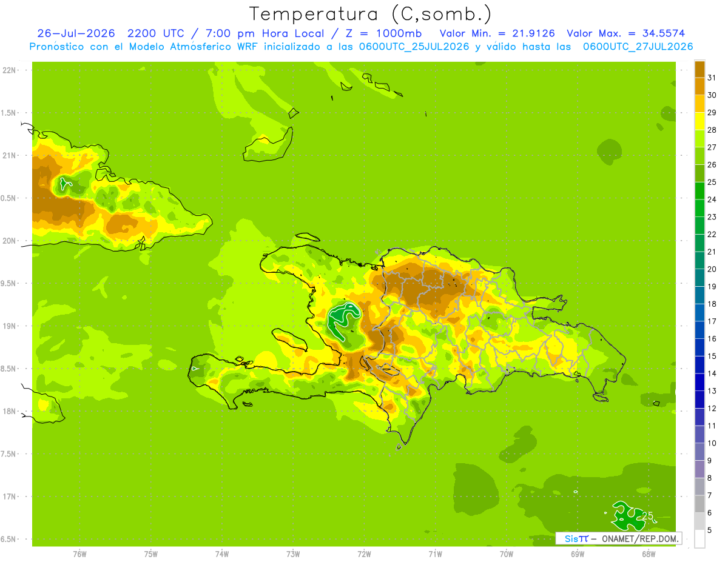Click the "73W" longitude label

[293, 554]
